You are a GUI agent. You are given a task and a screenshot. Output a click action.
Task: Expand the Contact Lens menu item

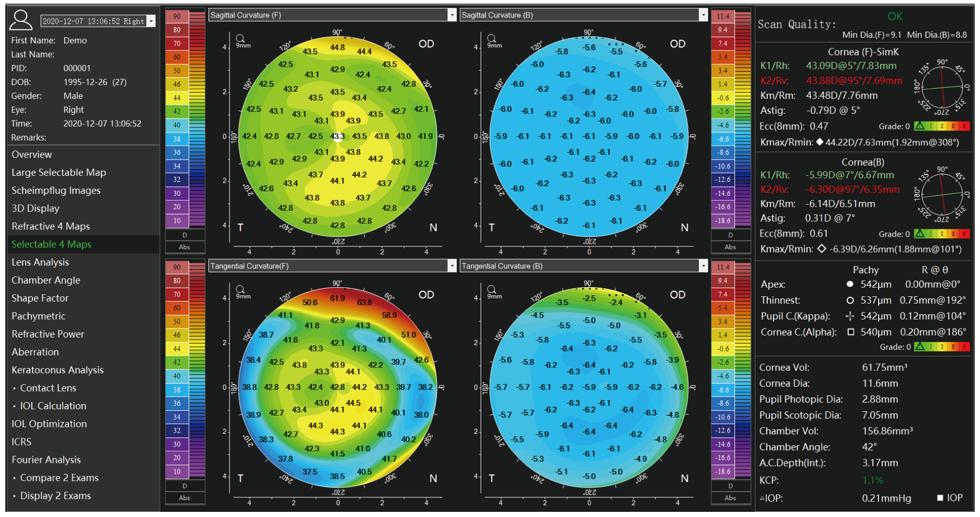click(47, 388)
